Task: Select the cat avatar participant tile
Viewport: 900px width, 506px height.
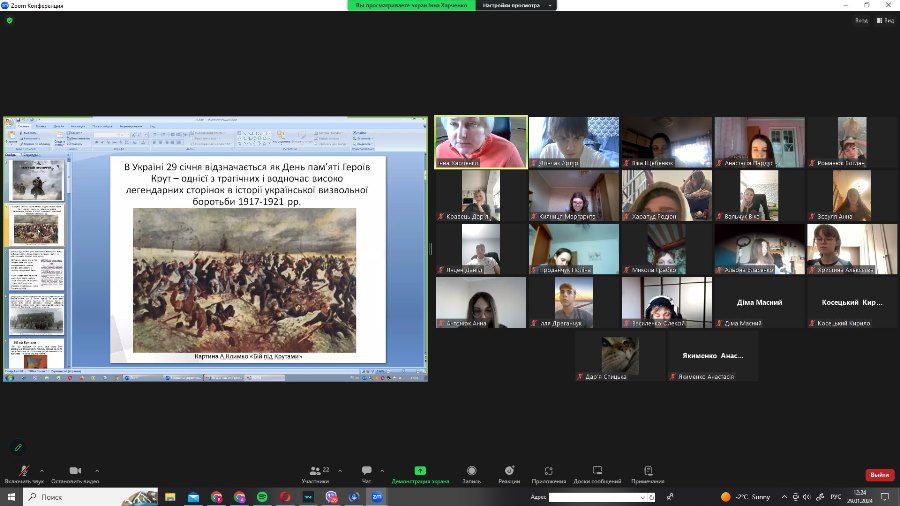Action: click(x=620, y=356)
